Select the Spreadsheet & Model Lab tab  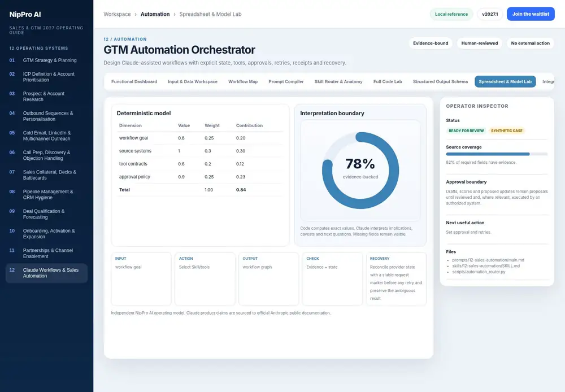tap(505, 82)
